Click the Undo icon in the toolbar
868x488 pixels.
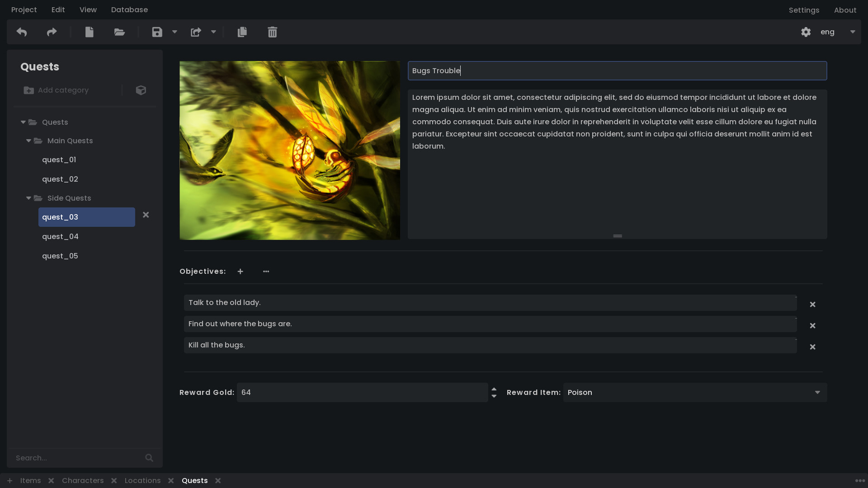[21, 32]
